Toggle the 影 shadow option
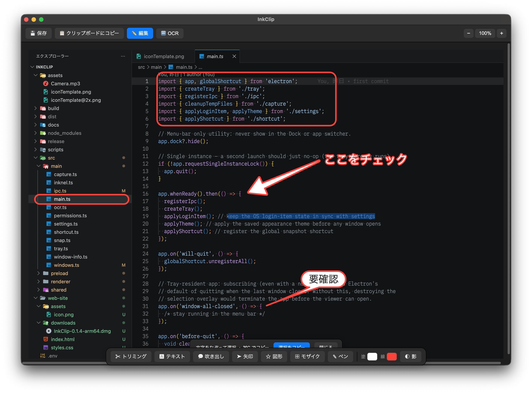Viewport: 532px width, 393px height. click(x=411, y=357)
